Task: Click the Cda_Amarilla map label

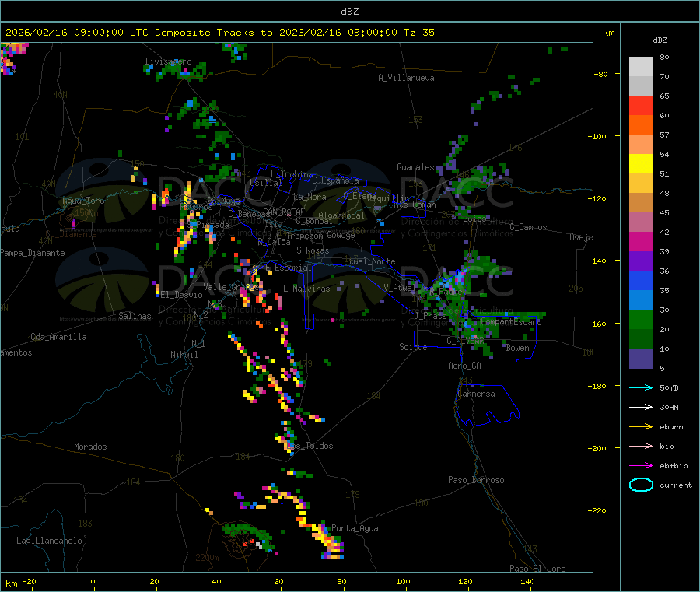Action: (x=58, y=337)
